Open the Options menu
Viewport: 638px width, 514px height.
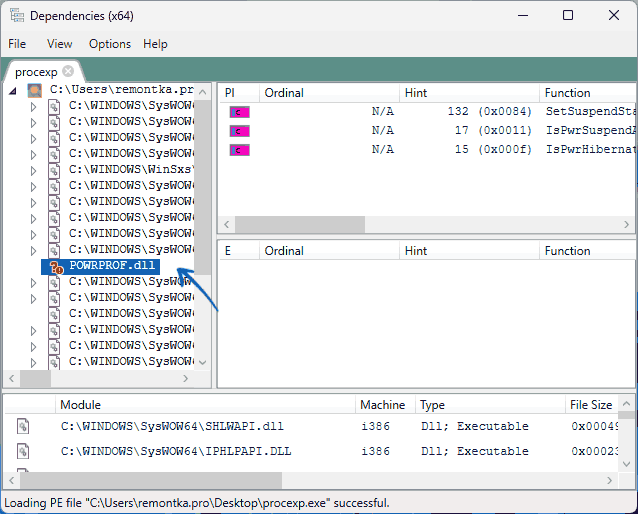(110, 44)
